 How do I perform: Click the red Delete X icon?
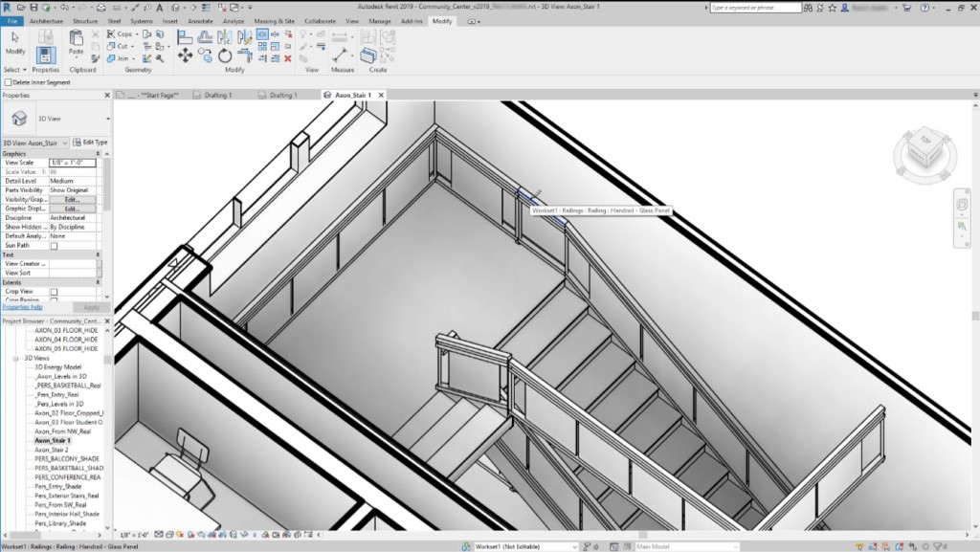coord(290,58)
